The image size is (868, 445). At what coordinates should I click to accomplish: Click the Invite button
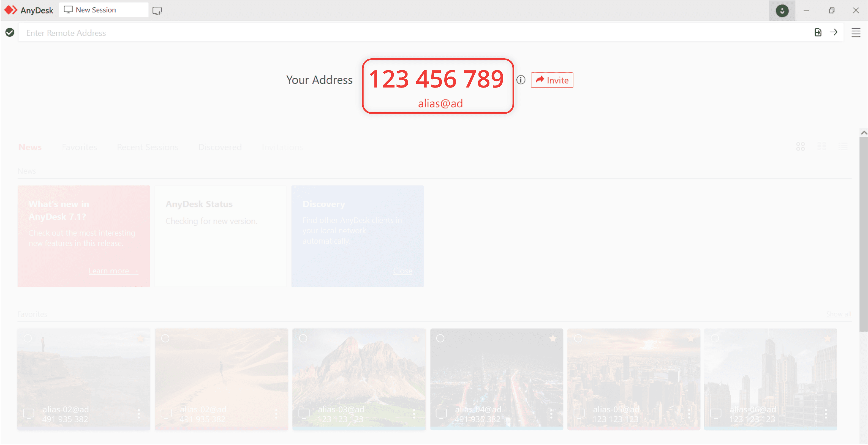pos(552,80)
